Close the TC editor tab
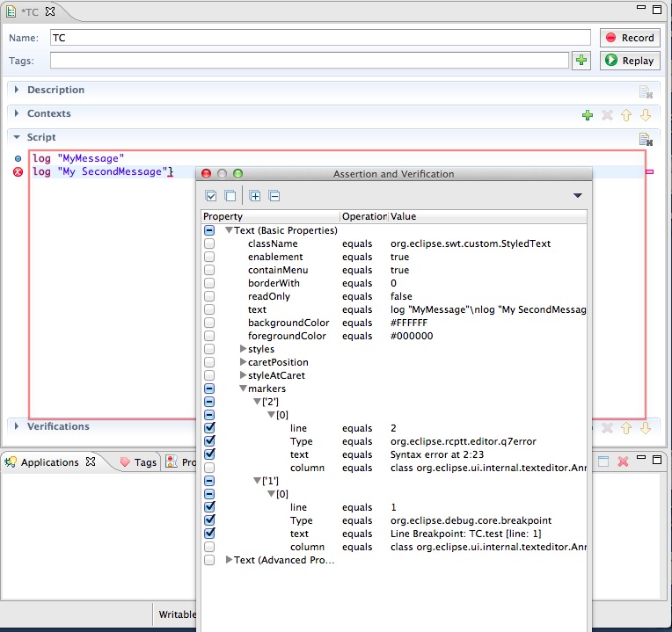 [50, 11]
